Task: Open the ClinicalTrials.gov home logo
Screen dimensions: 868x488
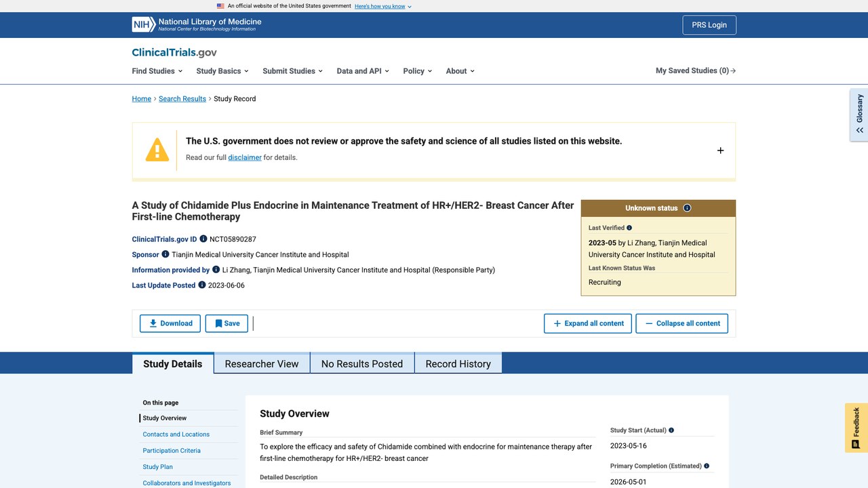Action: coord(174,52)
